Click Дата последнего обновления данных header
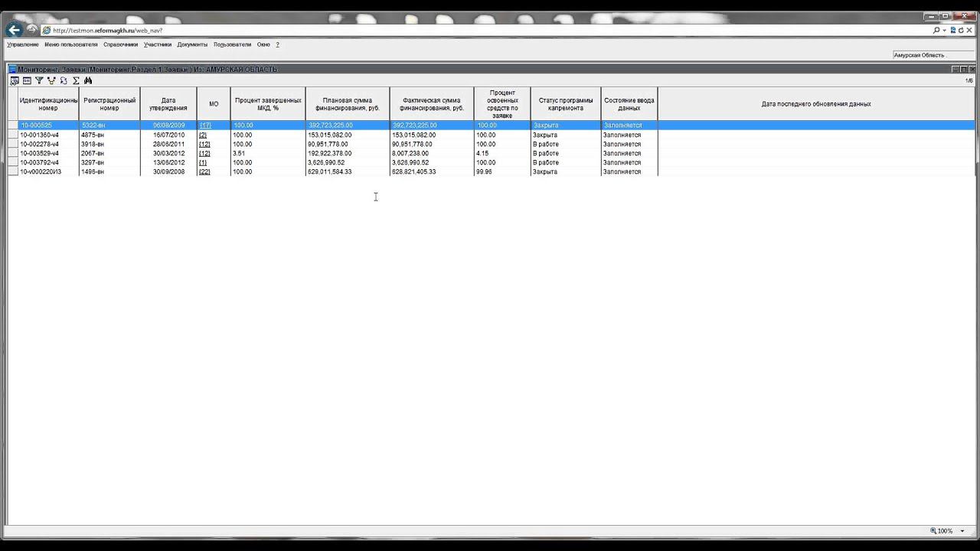Viewport: 980px width, 551px height. (x=816, y=104)
